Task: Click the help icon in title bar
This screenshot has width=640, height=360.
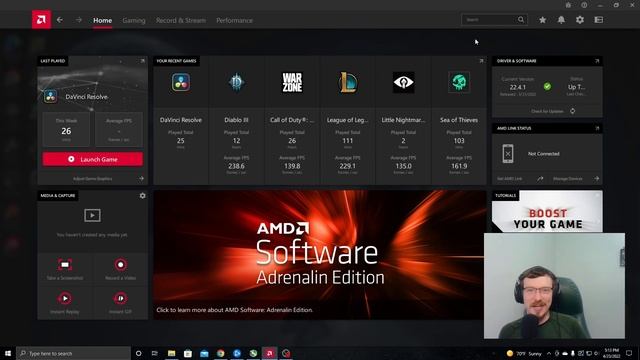Action: click(584, 5)
